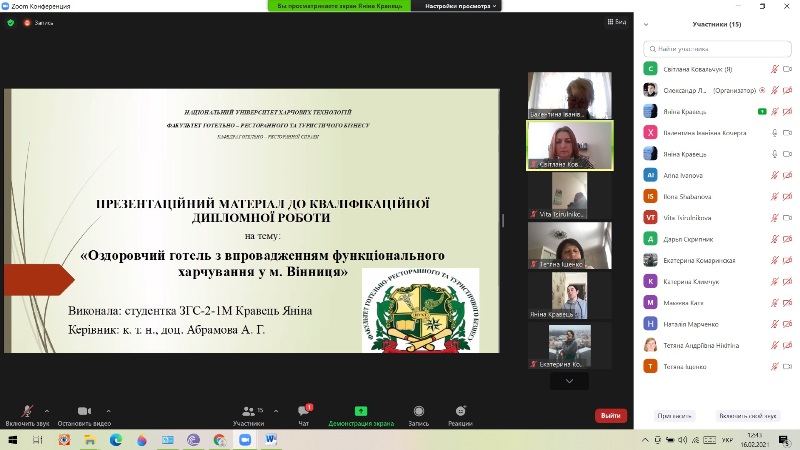Viewport: 800px width, 450px height.
Task: Unmute microphone with Включить звук
Action: 27,415
